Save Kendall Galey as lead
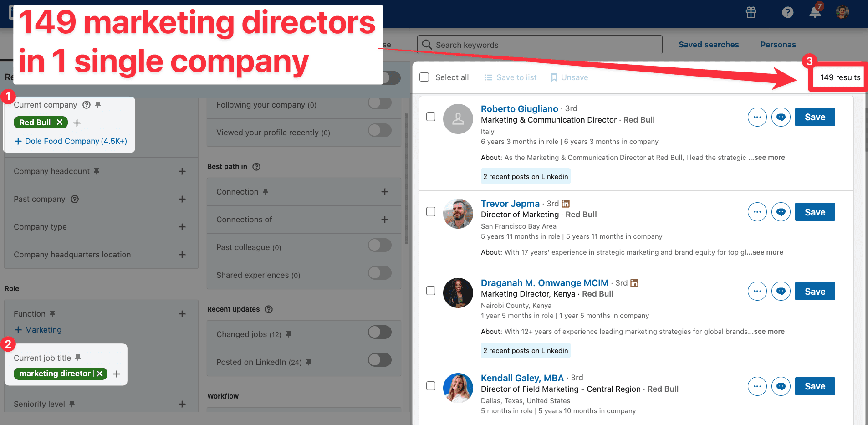868x425 pixels. (815, 386)
